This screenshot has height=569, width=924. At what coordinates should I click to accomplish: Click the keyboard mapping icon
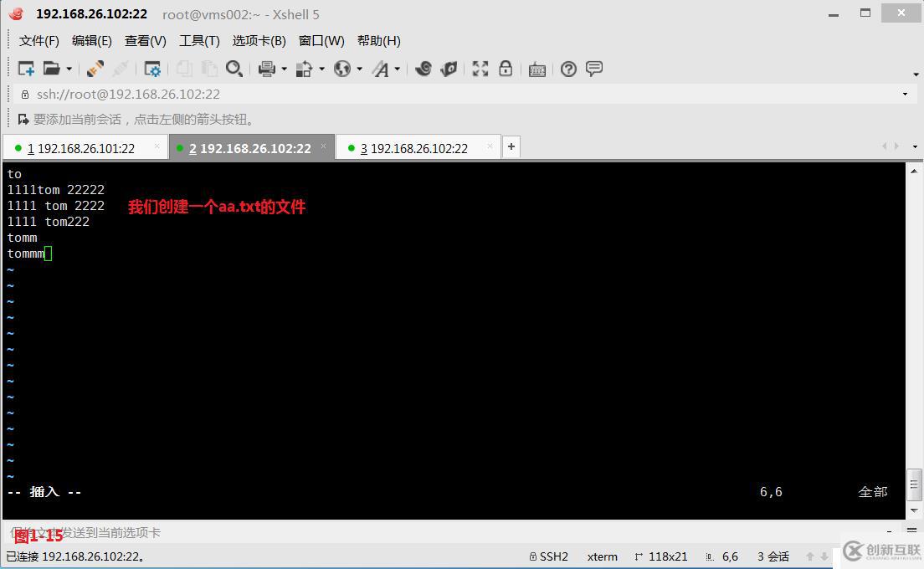(x=536, y=69)
